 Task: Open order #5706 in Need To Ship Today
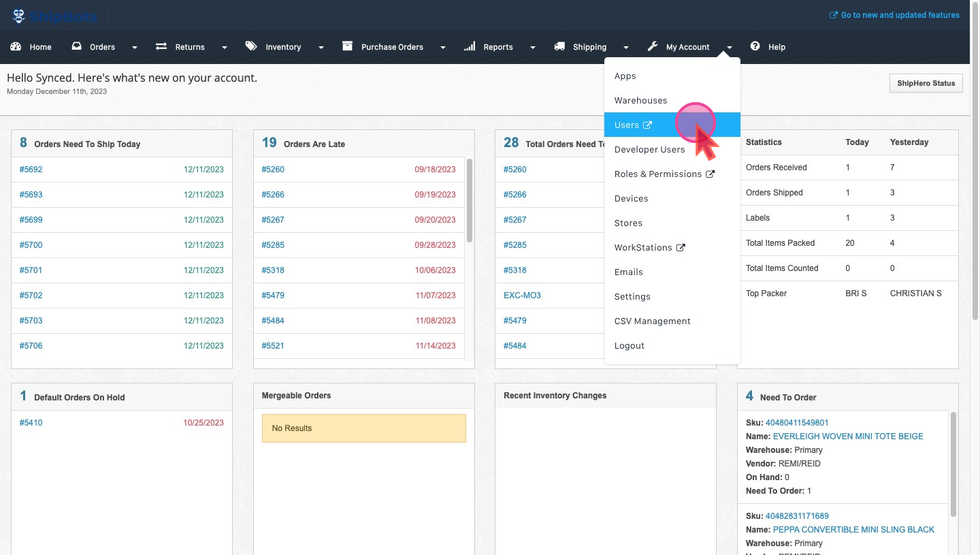click(31, 346)
